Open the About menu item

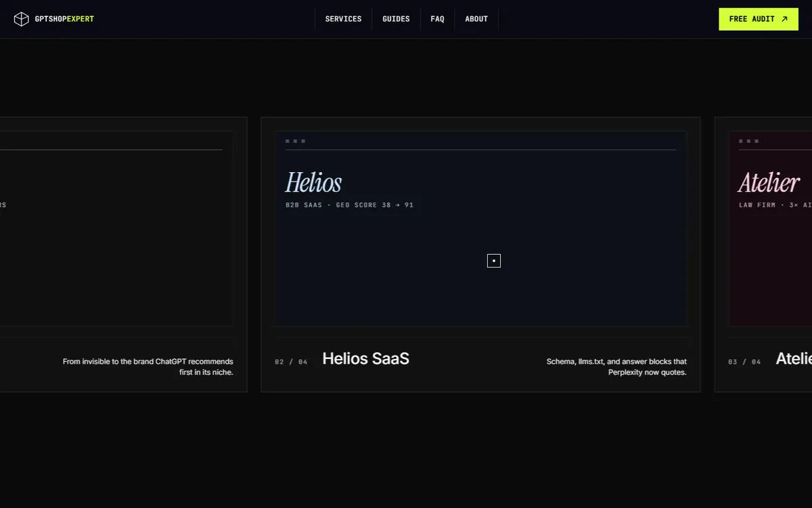tap(476, 19)
